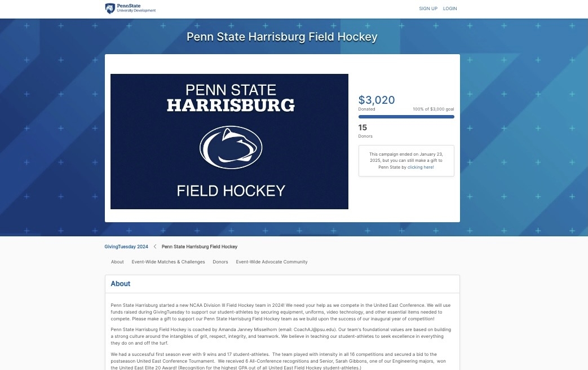Screen dimensions: 588x370
Task: Click the breadcrumb back chevron icon
Action: pyautogui.click(x=155, y=246)
